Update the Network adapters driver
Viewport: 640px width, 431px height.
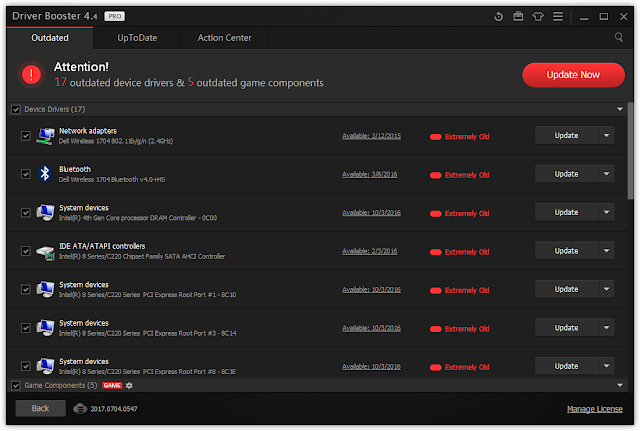point(567,136)
